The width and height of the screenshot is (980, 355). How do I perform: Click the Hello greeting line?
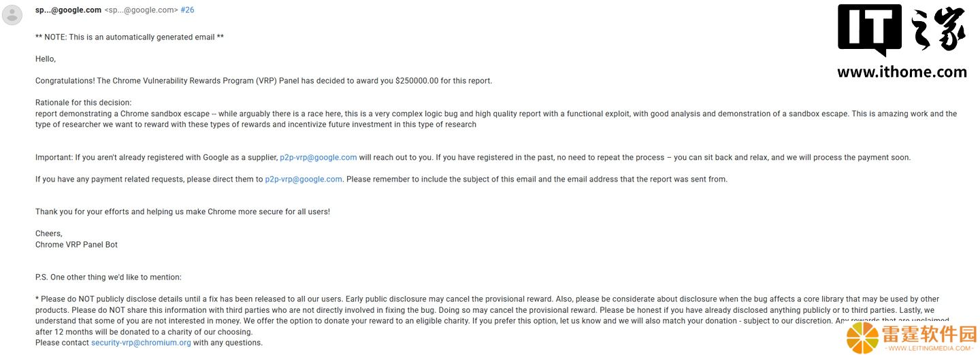pos(46,59)
